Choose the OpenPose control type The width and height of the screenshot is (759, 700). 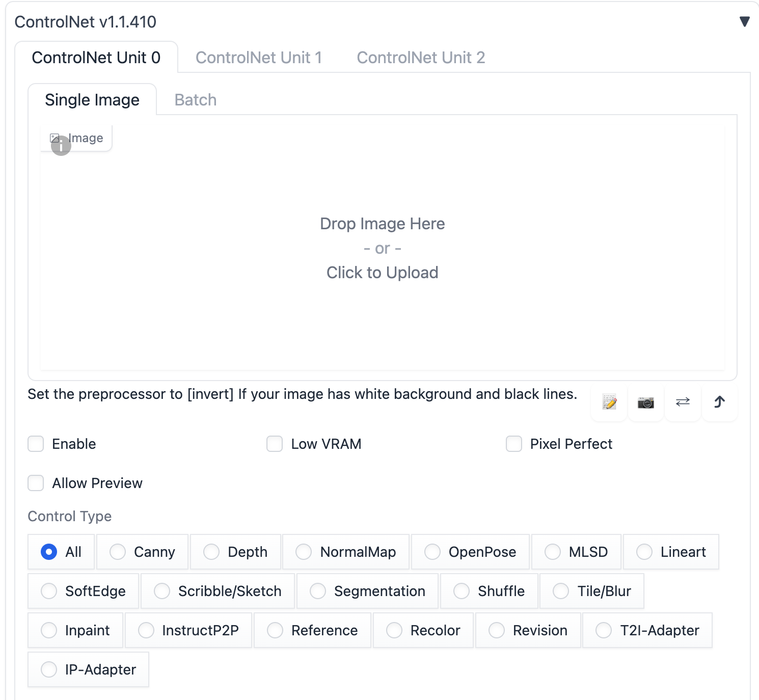pyautogui.click(x=432, y=552)
